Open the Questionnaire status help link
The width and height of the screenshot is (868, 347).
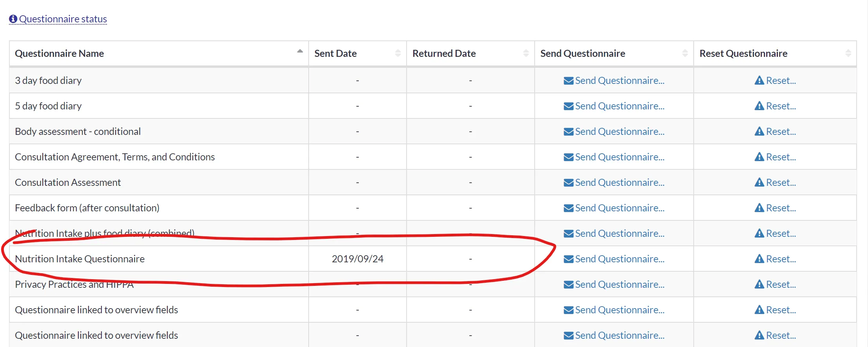click(x=63, y=19)
